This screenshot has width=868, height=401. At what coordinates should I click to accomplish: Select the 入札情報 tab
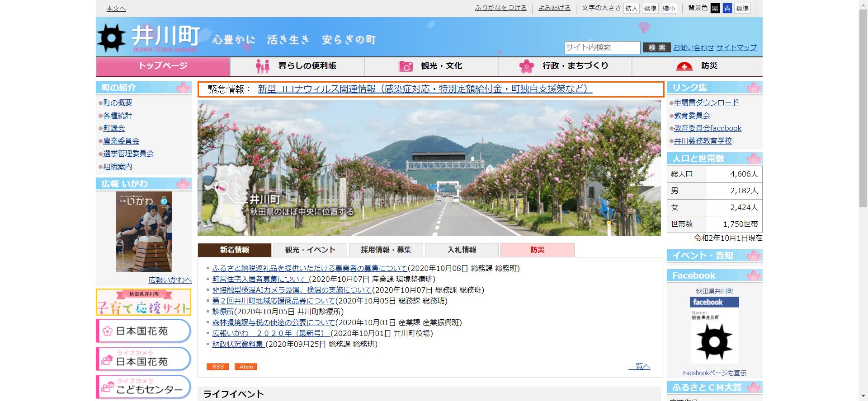[x=462, y=250]
